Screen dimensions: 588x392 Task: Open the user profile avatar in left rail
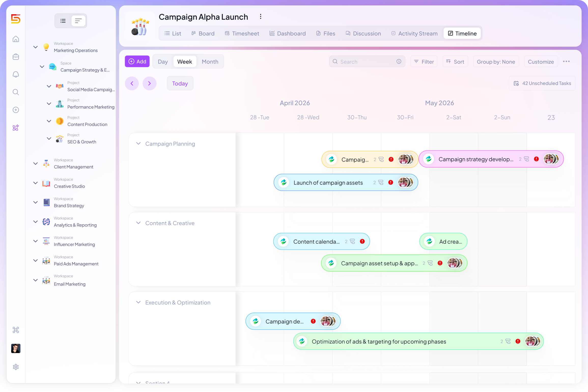click(x=16, y=348)
